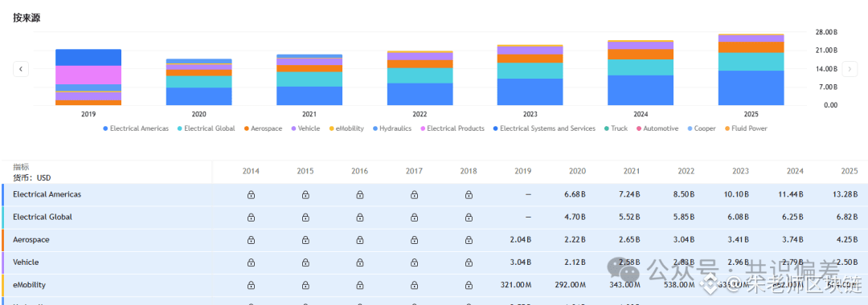This screenshot has width=868, height=305.
Task: Click lock icon for eMobility 2014
Action: (x=251, y=285)
